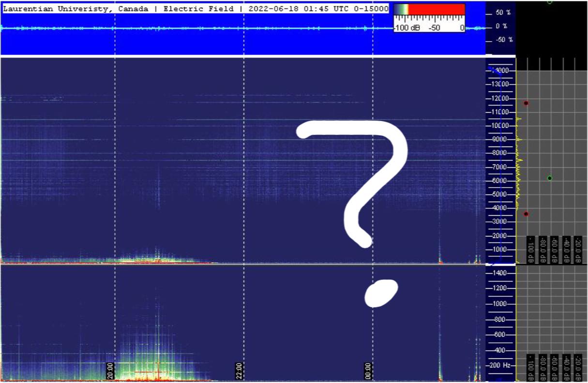Click the 'Laurentian Univeristy, Canada' title text
The height and width of the screenshot is (383, 588).
(x=76, y=9)
